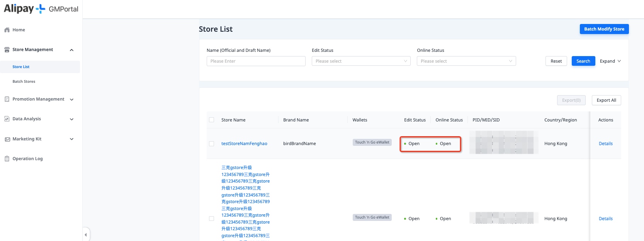Open the Online Status dropdown filter
This screenshot has height=241, width=644.
(466, 61)
